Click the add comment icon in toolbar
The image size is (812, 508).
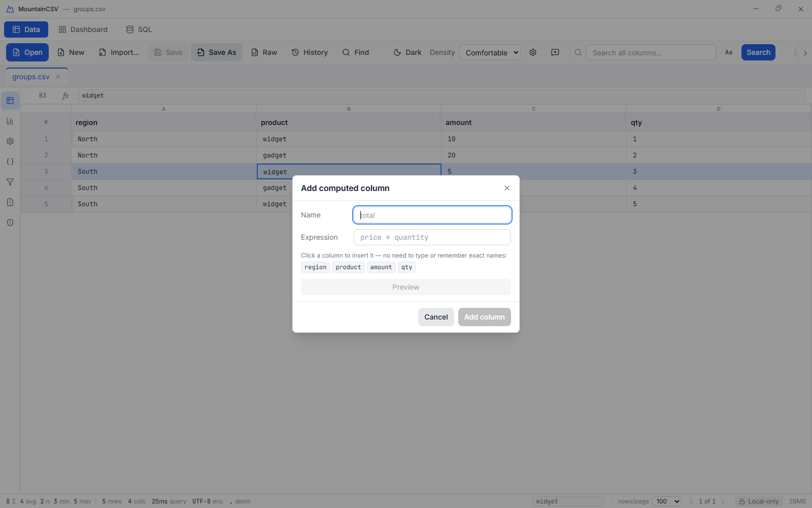click(555, 52)
